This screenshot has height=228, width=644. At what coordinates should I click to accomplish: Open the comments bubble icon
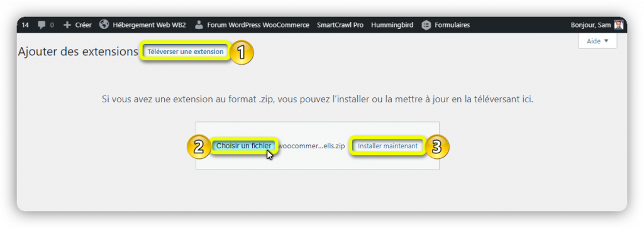[x=42, y=25]
